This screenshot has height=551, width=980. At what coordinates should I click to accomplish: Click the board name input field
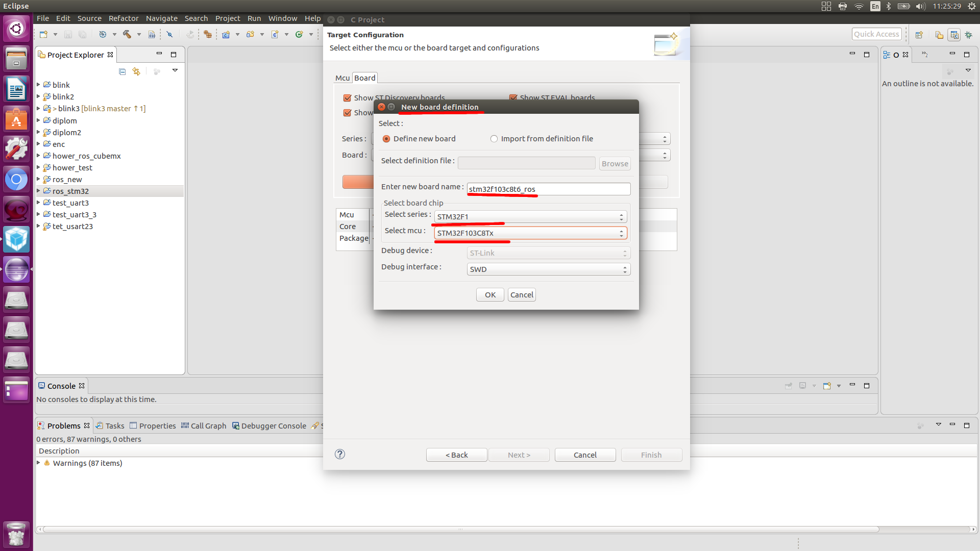point(547,189)
